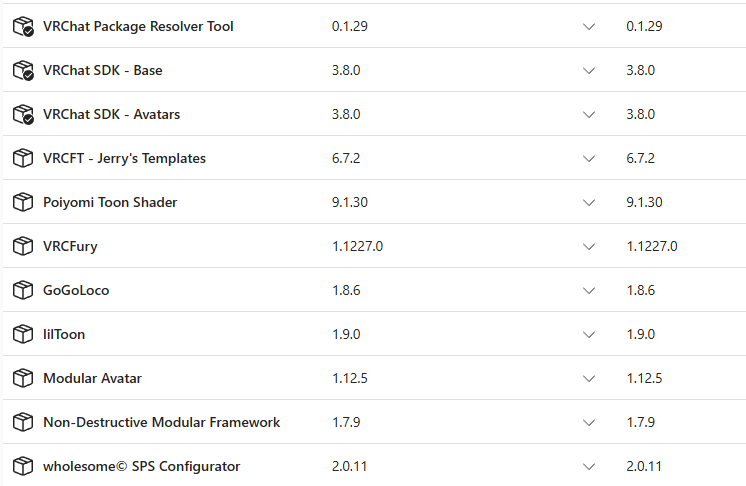Image resolution: width=746 pixels, height=486 pixels.
Task: Click the GoGoLoco package icon
Action: (23, 290)
